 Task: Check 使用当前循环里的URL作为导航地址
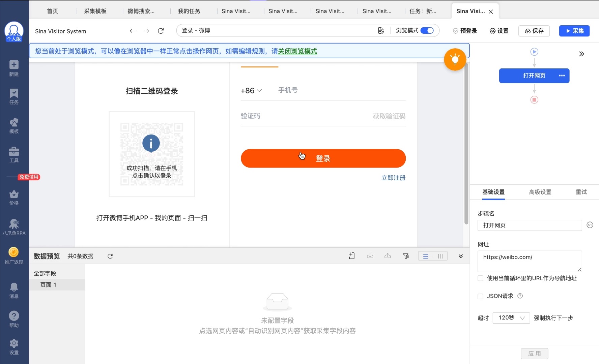tap(481, 278)
